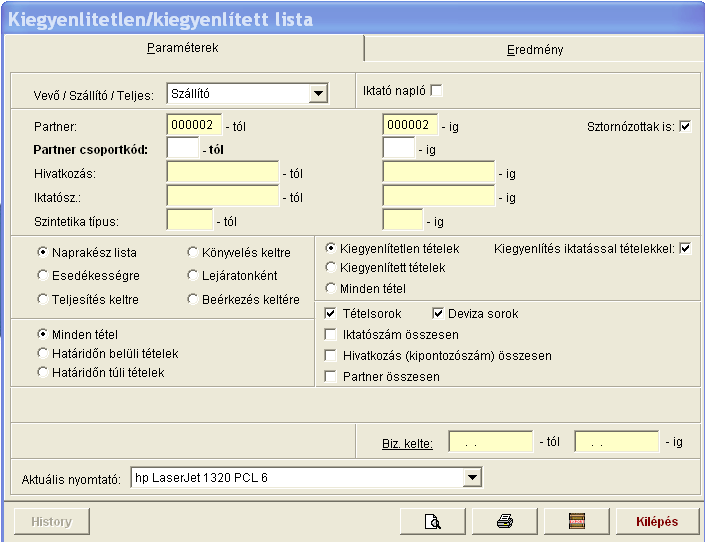
Task: Select Kiegyenlítetlen tételek radio button
Action: tap(330, 248)
